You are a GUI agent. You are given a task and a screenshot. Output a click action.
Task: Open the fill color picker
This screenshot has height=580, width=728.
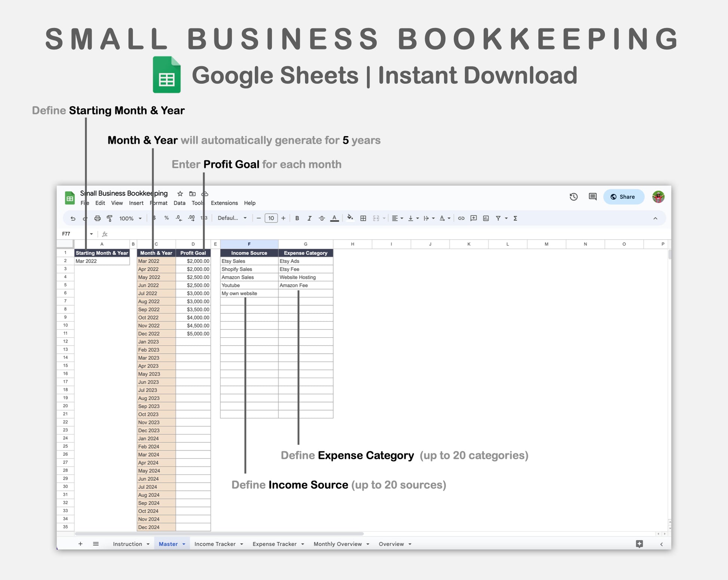(350, 218)
